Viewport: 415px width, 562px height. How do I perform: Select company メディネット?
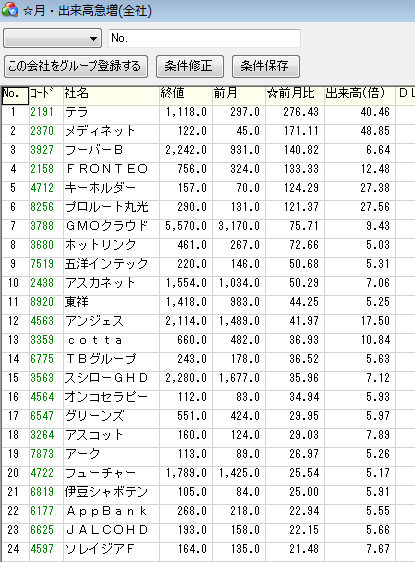[100, 131]
